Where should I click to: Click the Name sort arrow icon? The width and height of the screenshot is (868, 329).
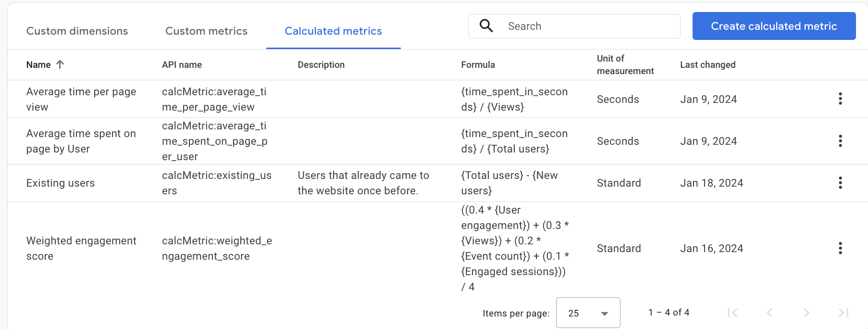click(x=60, y=64)
